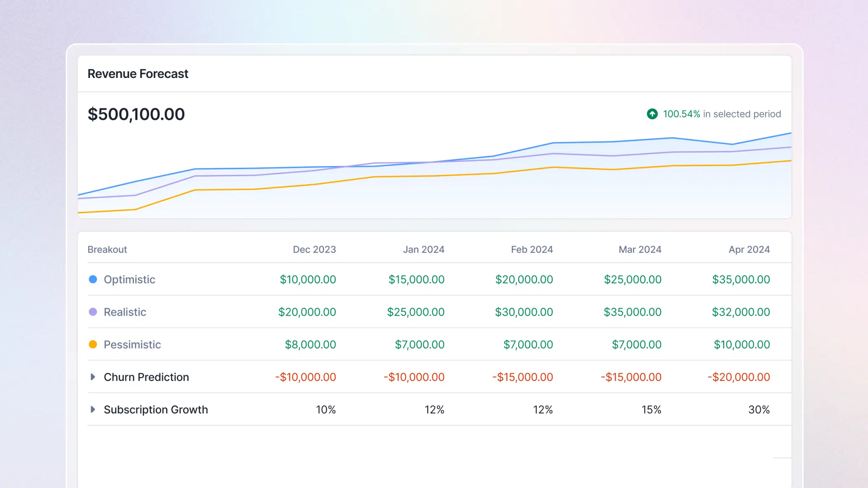Viewport: 868px width, 488px height.
Task: Click the $500,100.00 total value
Action: click(136, 114)
